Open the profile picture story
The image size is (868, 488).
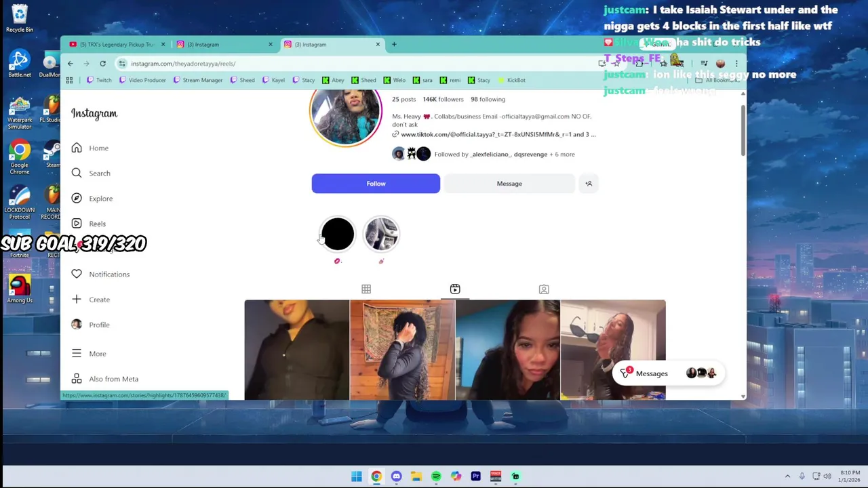346,112
